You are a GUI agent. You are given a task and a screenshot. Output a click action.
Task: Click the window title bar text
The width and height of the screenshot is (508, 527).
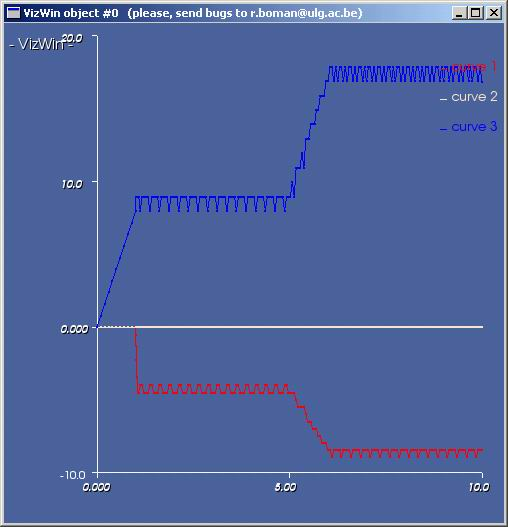(193, 13)
